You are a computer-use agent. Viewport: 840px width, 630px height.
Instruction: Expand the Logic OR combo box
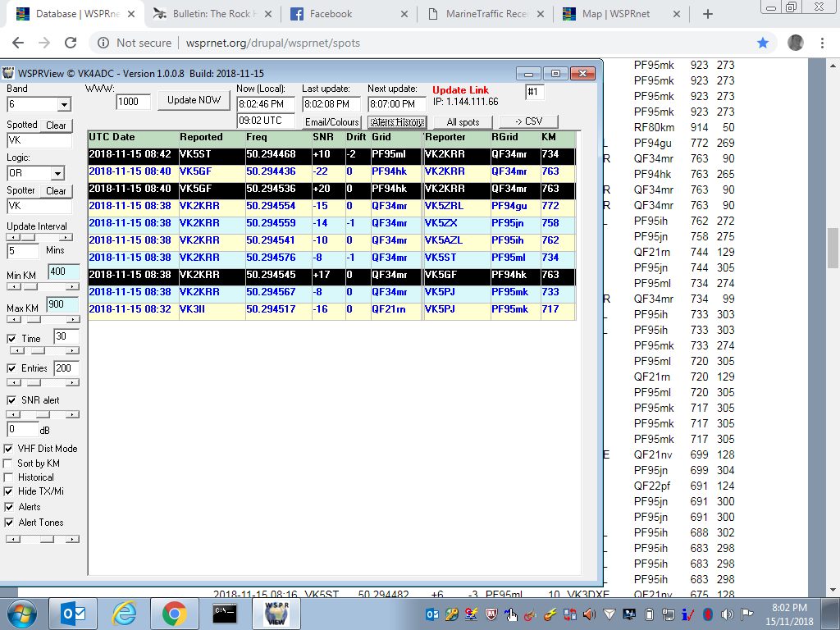[57, 174]
